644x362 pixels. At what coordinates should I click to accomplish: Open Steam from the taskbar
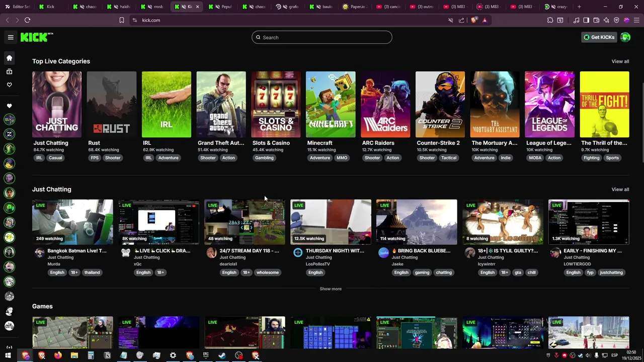pos(222,355)
